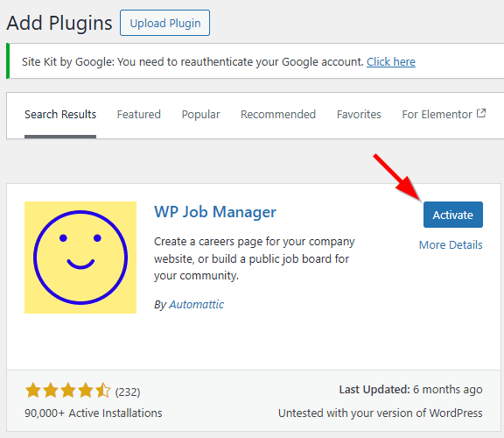
Task: Open More Details for WP Job Manager
Action: 451,245
